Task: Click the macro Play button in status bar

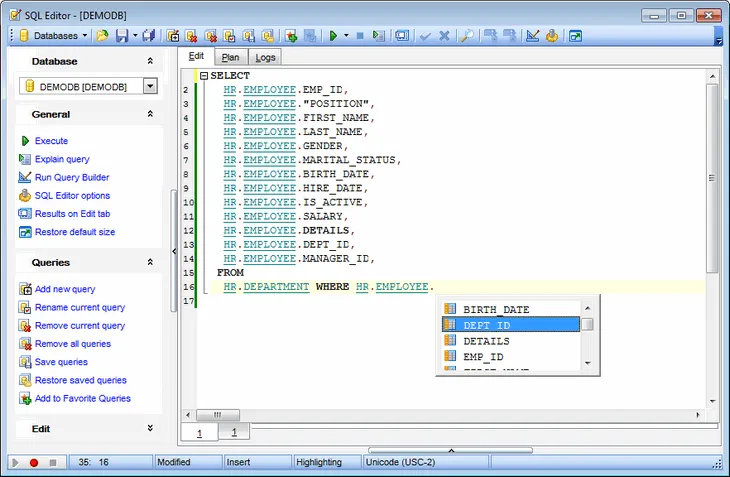Action: tap(15, 462)
